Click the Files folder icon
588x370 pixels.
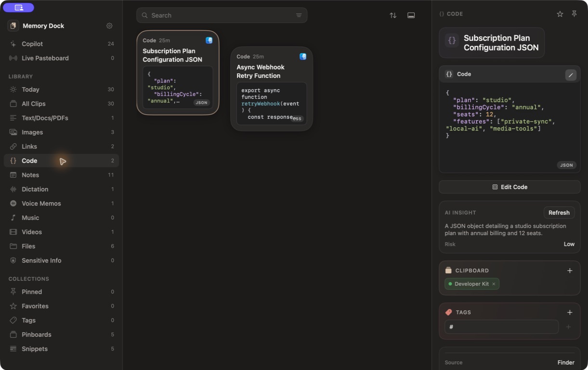tap(13, 246)
